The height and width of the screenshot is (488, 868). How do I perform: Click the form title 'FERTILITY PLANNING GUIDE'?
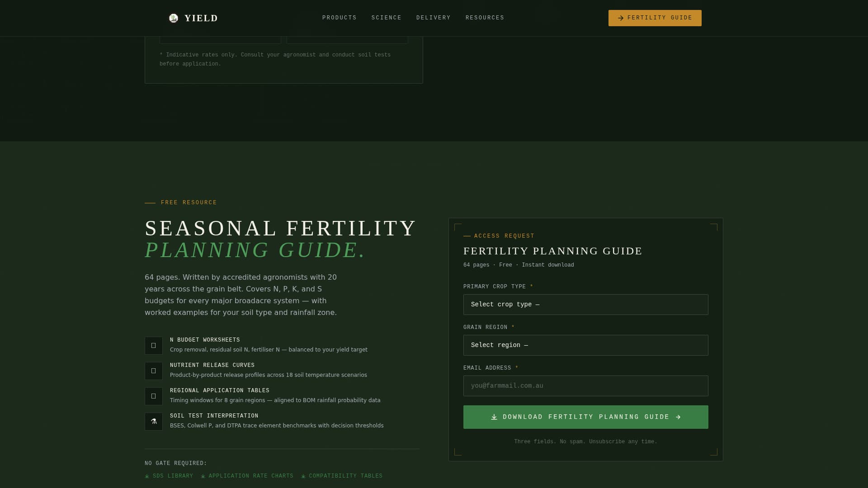(553, 251)
